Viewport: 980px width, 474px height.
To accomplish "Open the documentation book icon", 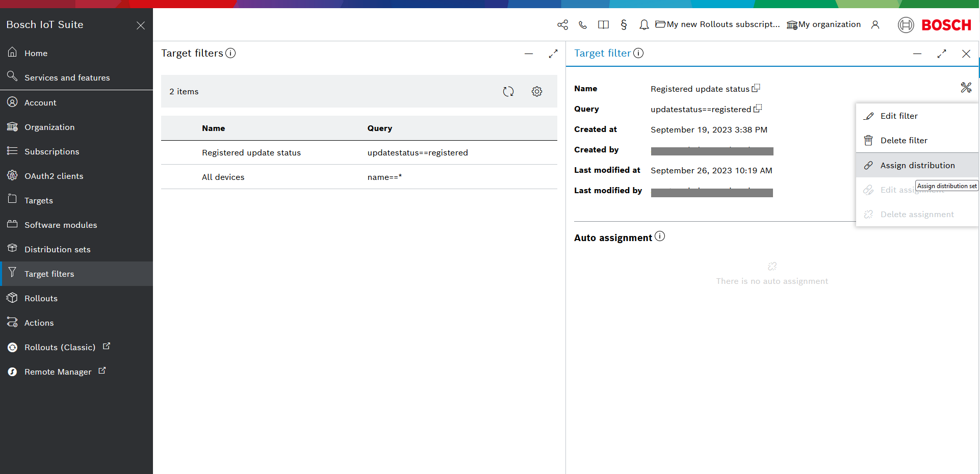I will 603,25.
